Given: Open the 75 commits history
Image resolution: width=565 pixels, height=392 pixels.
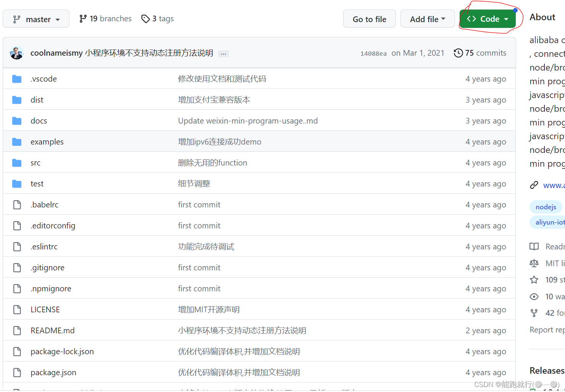Looking at the screenshot, I should coord(480,53).
